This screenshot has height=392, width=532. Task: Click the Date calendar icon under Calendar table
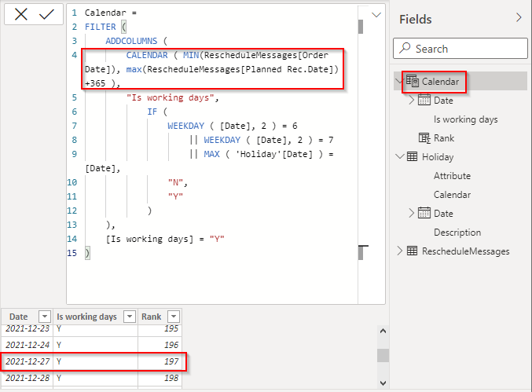(x=424, y=100)
